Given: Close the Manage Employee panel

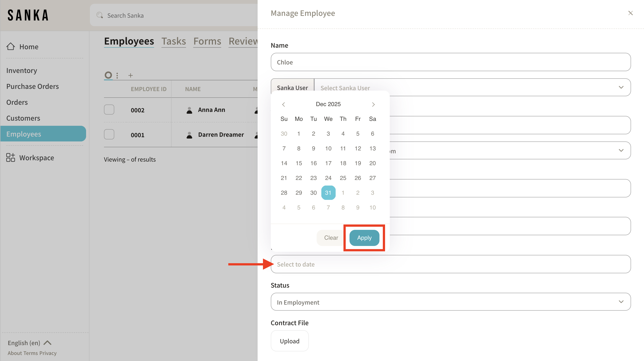Looking at the screenshot, I should tap(630, 13).
